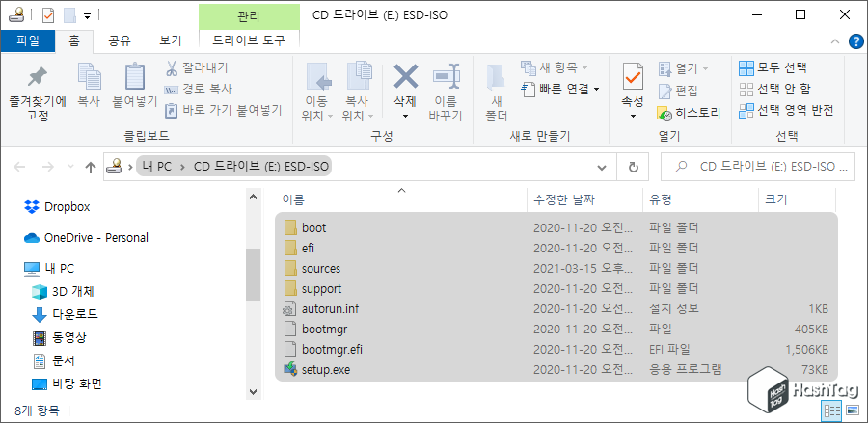Select the sources folder
This screenshot has height=423, width=868.
click(556, 268)
